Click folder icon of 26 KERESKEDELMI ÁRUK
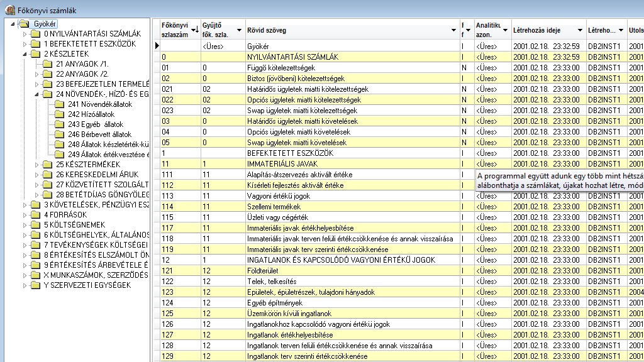 [x=48, y=175]
